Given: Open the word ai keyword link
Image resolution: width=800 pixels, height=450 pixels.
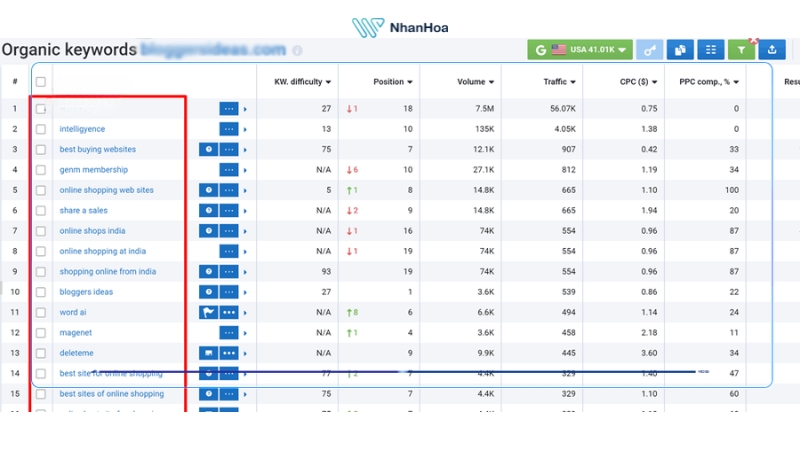Looking at the screenshot, I should [73, 312].
